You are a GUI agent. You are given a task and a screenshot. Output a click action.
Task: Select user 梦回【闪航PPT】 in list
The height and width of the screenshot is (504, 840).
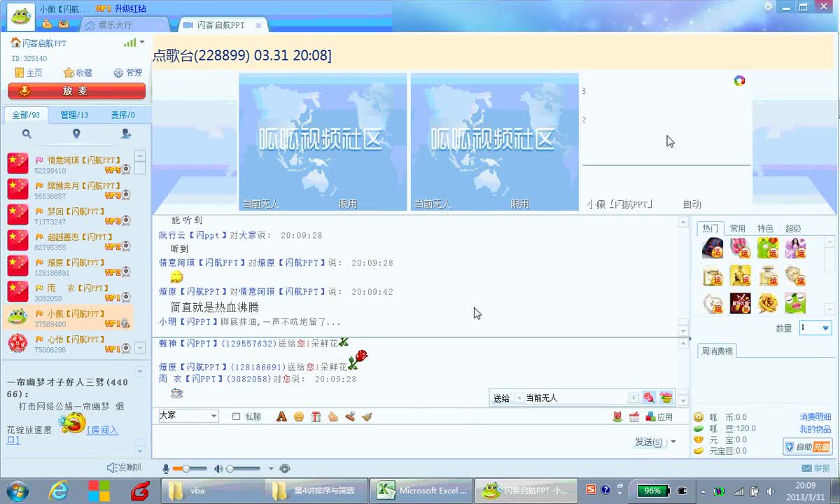(x=69, y=215)
